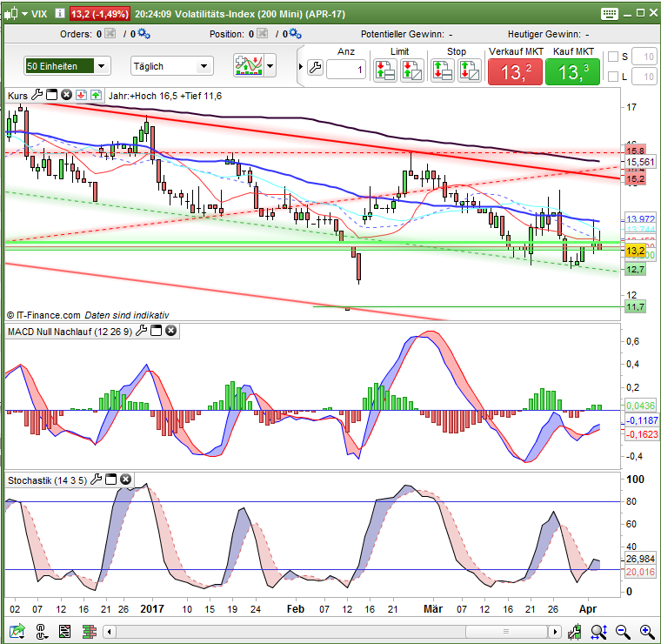Screen dimensions: 661x644
Task: Open the on-screen keyboard icon in the title bar
Action: pyautogui.click(x=609, y=14)
